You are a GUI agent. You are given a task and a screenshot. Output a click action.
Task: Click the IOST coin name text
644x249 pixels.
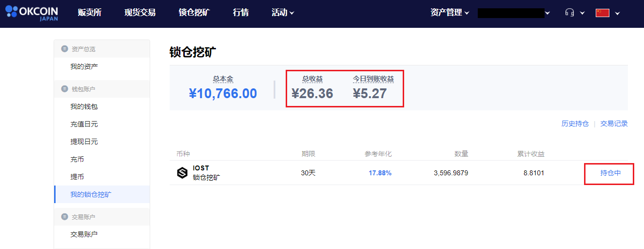click(201, 168)
